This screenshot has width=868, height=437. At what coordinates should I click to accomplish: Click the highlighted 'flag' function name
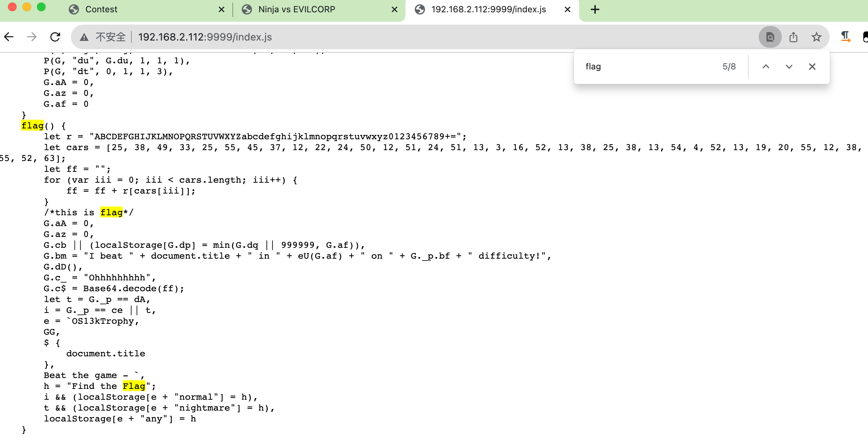(x=32, y=126)
